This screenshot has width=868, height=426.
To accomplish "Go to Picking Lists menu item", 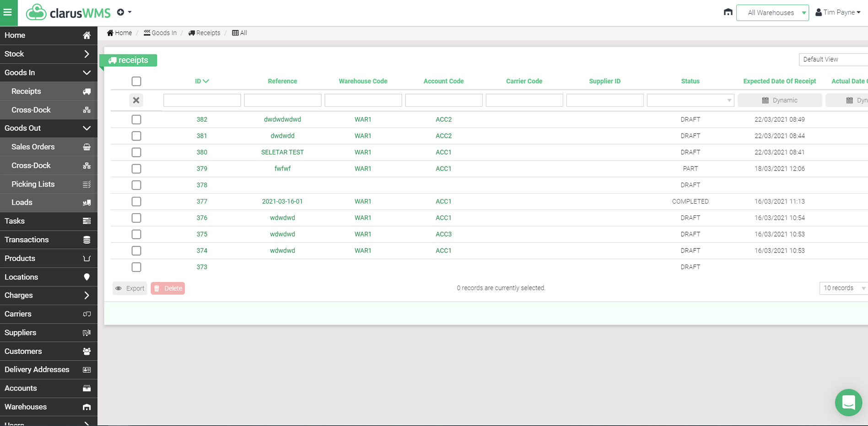I will (33, 184).
